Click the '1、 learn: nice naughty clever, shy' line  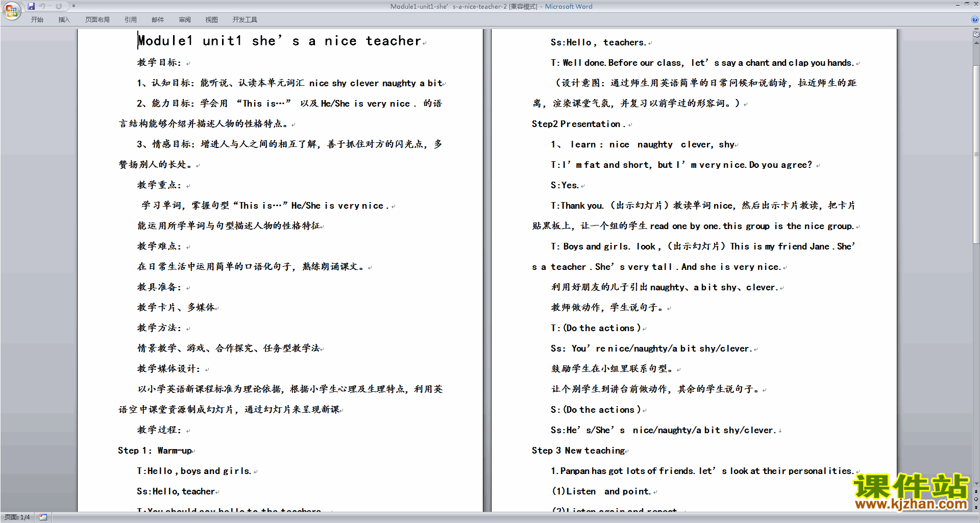[643, 144]
